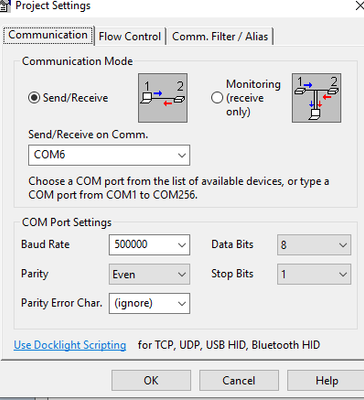
Task: Click the Project Settings title bar icon
Action: click(5, 6)
